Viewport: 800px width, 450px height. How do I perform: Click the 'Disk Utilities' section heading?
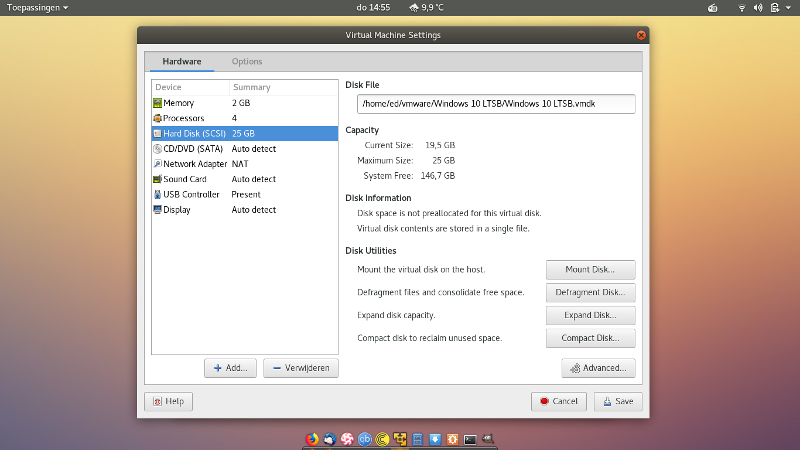tap(370, 251)
